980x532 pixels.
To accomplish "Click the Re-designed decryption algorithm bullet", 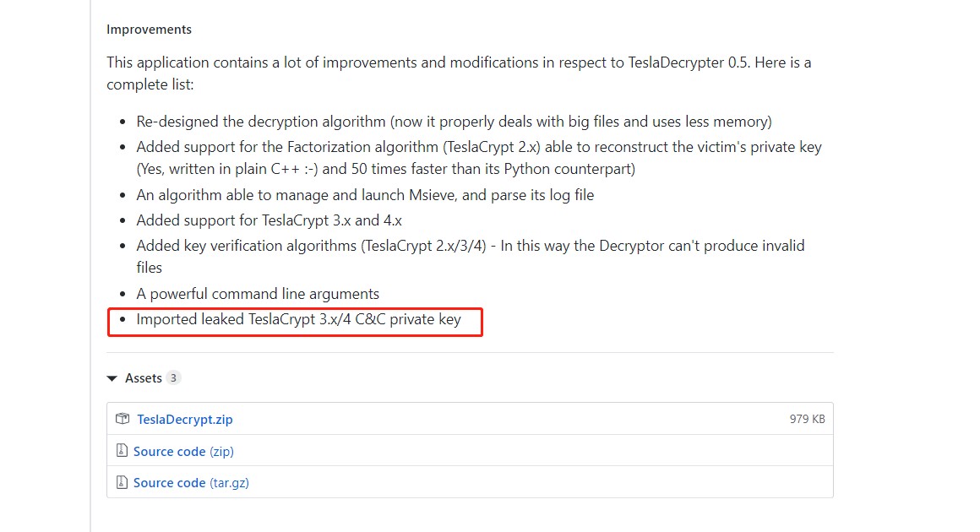I will click(454, 122).
